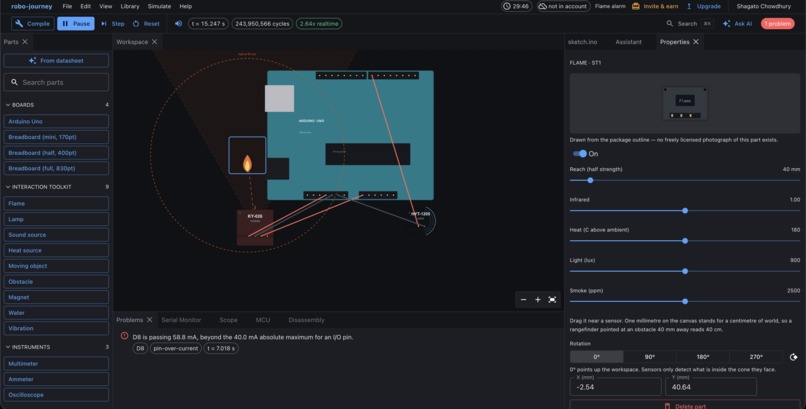The width and height of the screenshot is (806, 409).
Task: Open the MCU tab
Action: click(x=263, y=320)
